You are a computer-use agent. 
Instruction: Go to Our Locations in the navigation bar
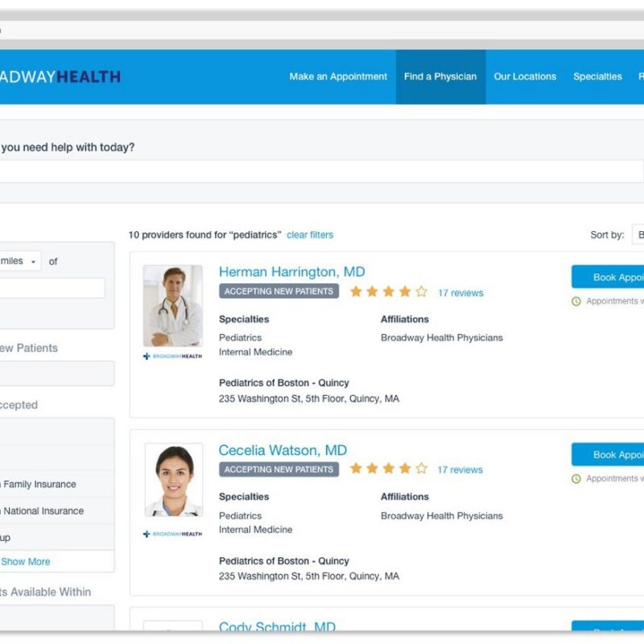[x=525, y=77]
